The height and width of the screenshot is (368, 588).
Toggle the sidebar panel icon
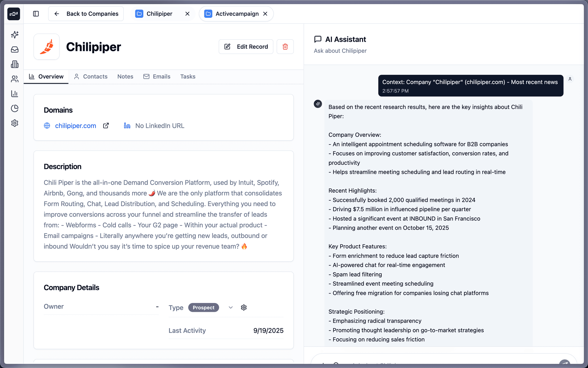tap(36, 14)
